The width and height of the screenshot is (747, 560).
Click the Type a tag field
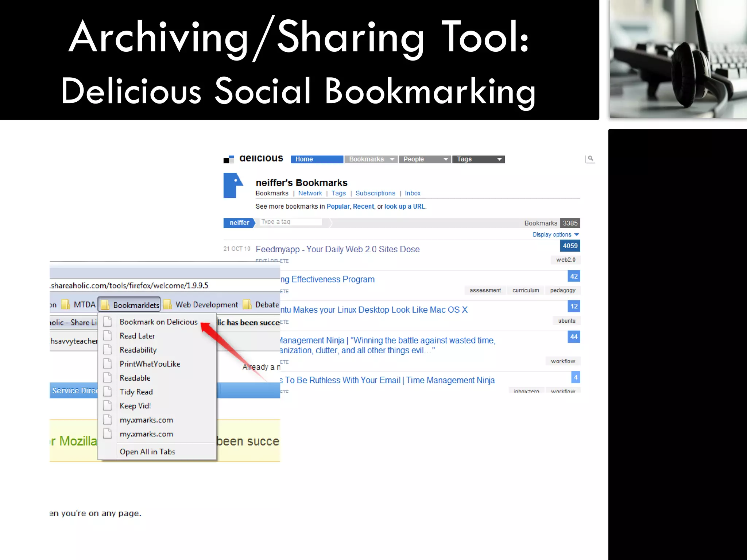[291, 222]
